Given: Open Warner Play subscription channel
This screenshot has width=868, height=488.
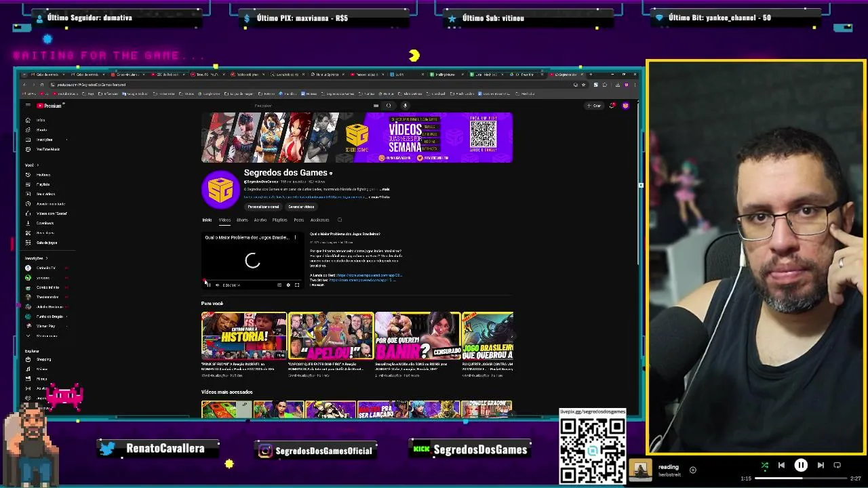Looking at the screenshot, I should pyautogui.click(x=45, y=326).
